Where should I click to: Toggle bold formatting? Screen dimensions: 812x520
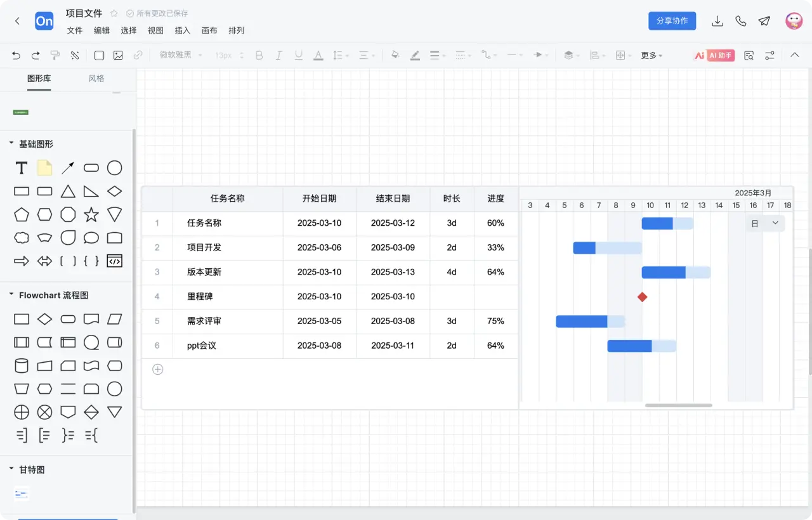259,55
